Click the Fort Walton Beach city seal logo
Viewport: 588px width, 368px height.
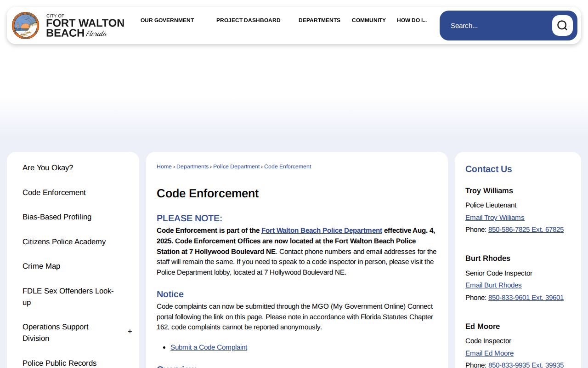coord(26,26)
